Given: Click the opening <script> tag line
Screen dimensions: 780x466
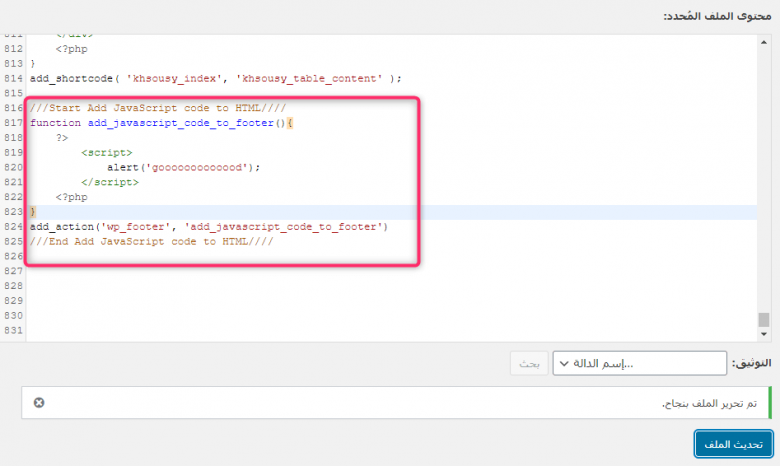Looking at the screenshot, I should (x=106, y=152).
